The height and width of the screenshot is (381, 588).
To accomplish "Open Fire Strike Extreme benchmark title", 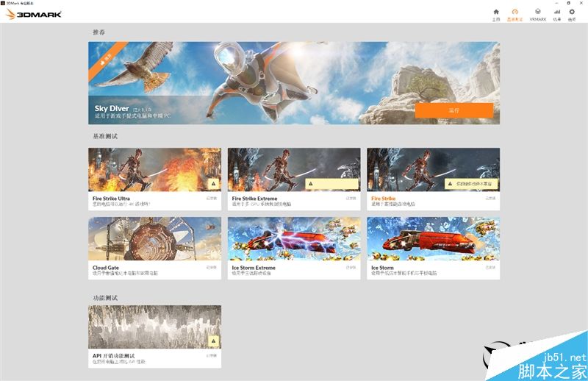I will [x=254, y=198].
